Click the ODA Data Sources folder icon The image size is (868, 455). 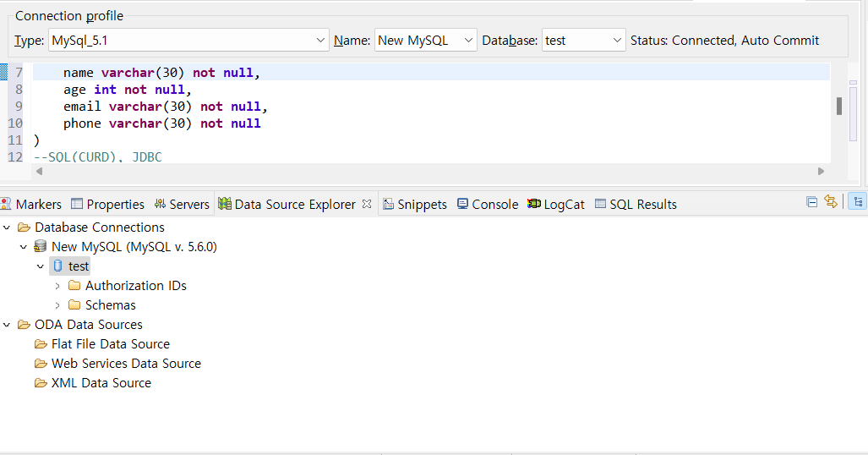pos(24,324)
